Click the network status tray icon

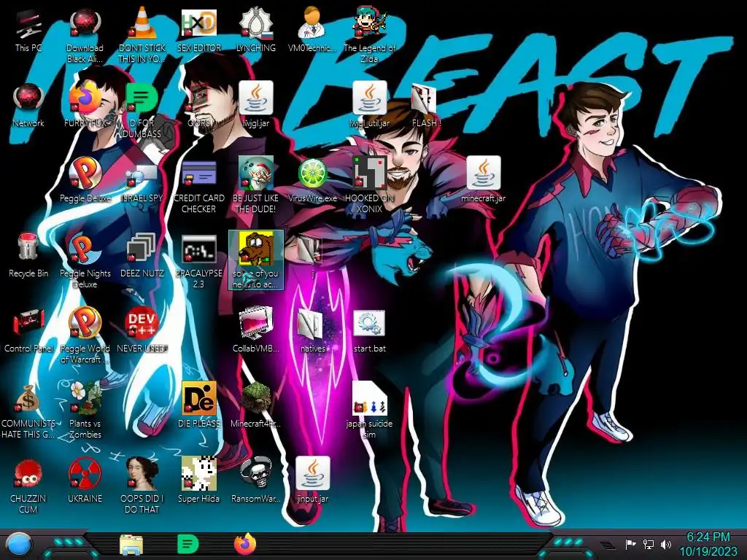[648, 544]
